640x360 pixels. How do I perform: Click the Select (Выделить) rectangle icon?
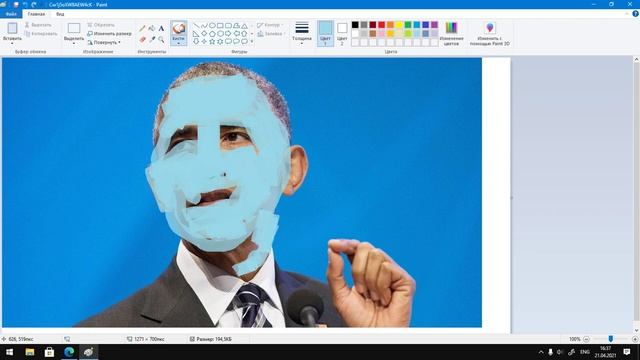[74, 28]
